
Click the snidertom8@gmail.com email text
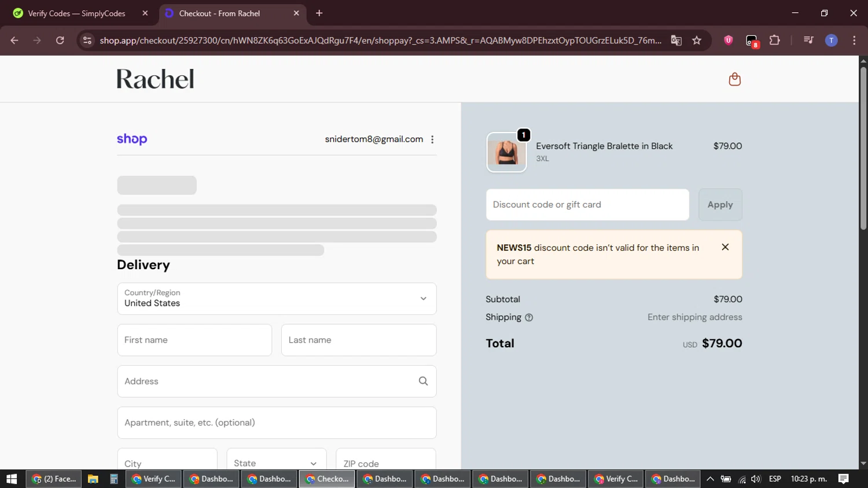click(374, 139)
